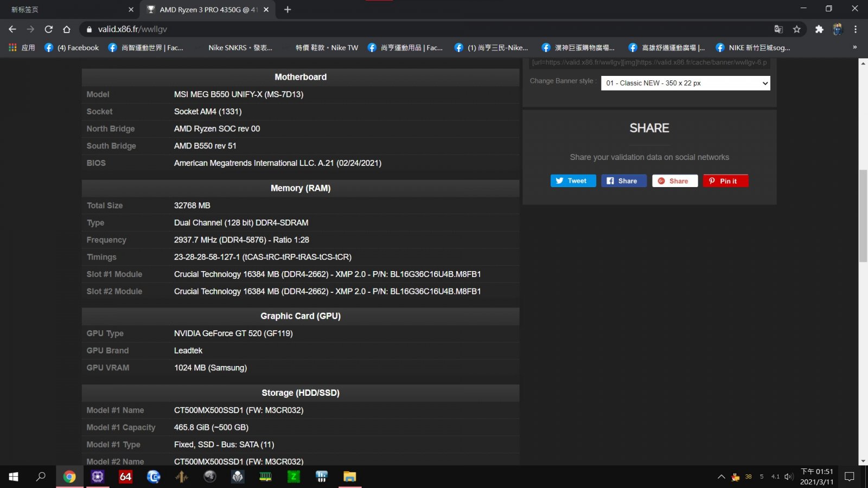Open Chrome three-dot menu

856,29
